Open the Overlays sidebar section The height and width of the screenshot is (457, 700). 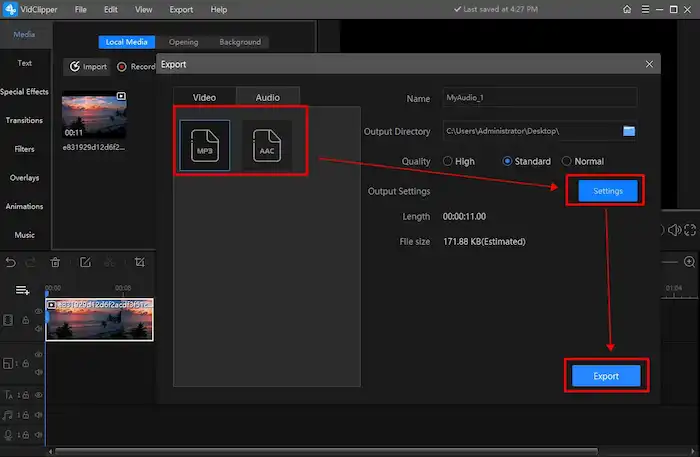coord(25,178)
